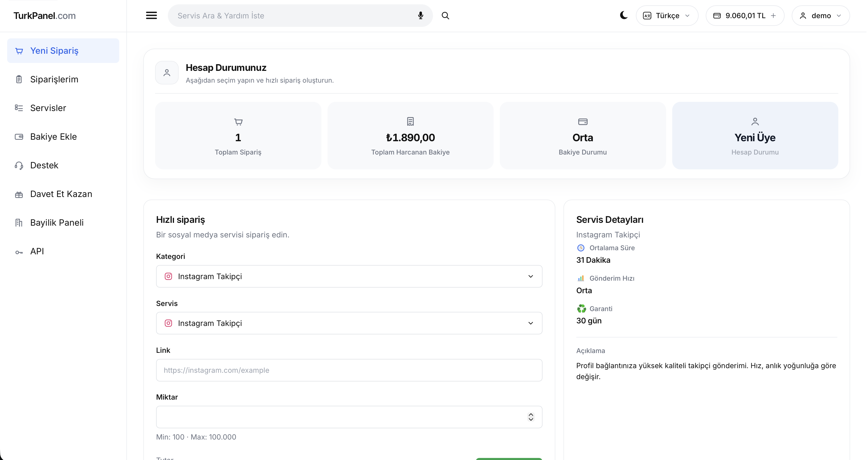
Task: Open Bakiye Ekle in sidebar
Action: click(x=63, y=136)
